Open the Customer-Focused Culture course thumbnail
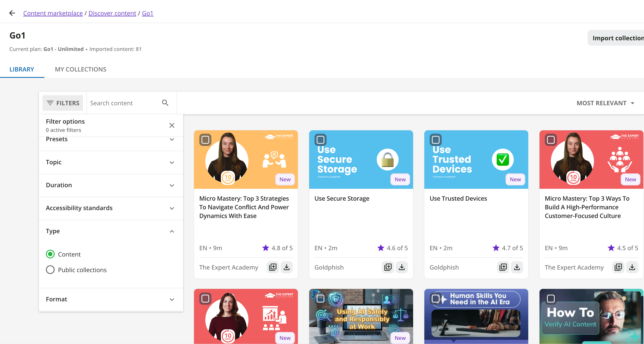 coord(591,159)
